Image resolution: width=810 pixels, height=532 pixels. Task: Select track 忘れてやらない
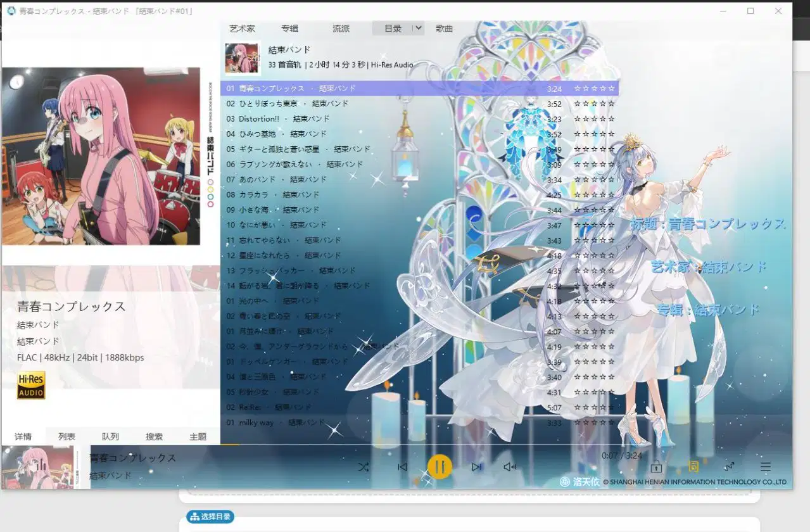coord(419,241)
